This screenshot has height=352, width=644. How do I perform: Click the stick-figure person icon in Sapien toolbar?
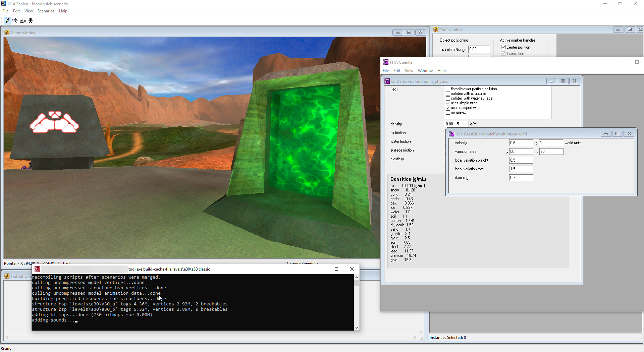31,21
